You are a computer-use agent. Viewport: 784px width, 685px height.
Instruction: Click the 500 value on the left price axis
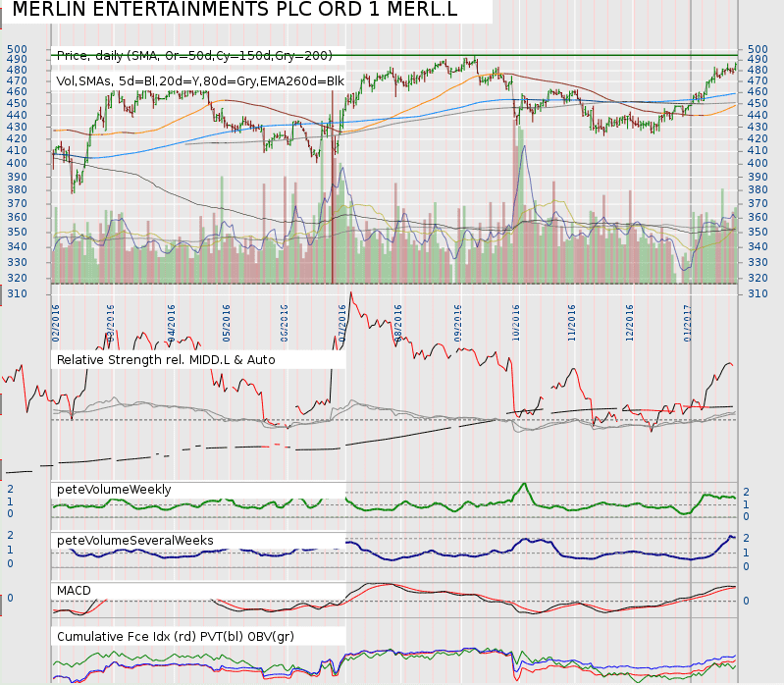pos(17,49)
